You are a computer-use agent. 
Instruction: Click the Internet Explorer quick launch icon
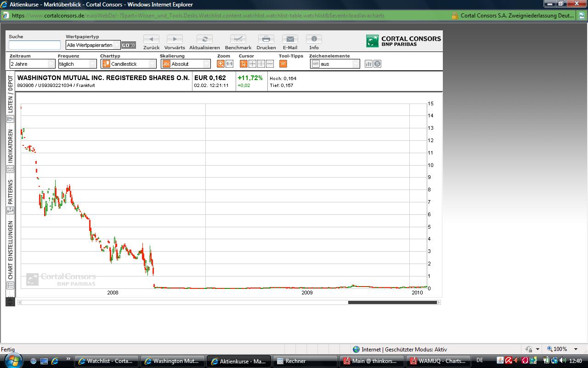55,361
